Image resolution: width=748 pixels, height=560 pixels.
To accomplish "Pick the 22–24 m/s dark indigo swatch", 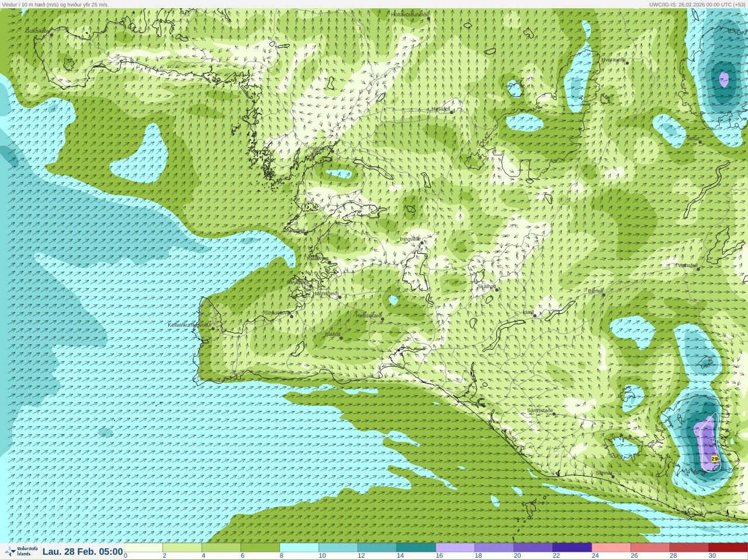I will click(572, 548).
